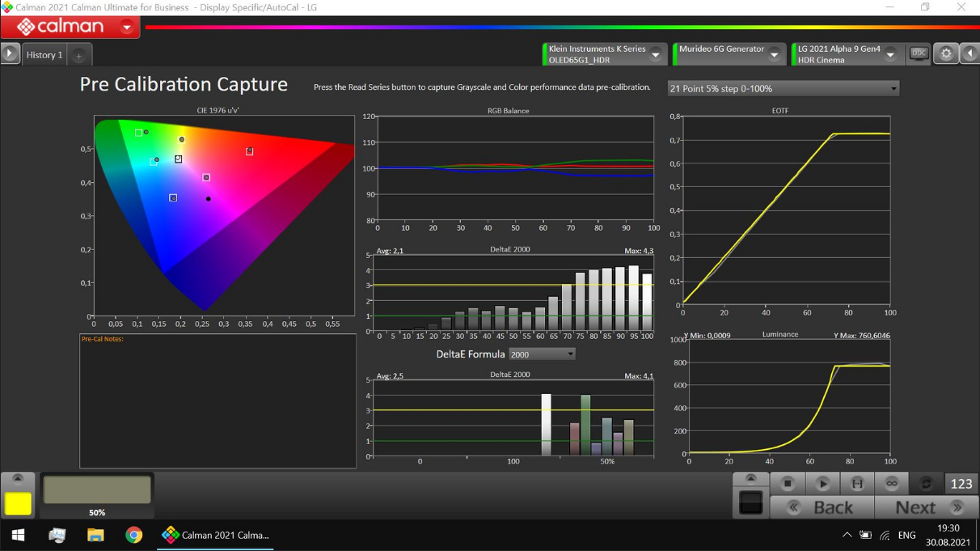Viewport: 980px width, 551px height.
Task: Click the stop measurement button
Action: (x=788, y=484)
